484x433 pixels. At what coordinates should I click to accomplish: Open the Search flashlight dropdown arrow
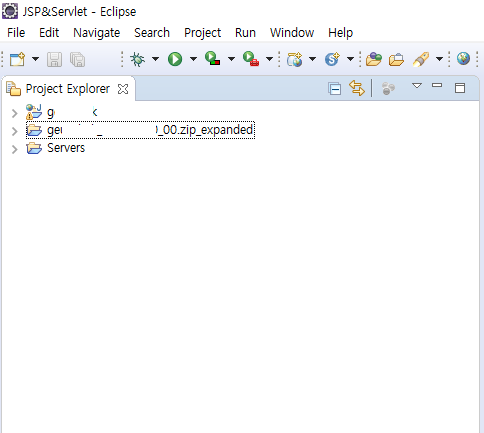pyautogui.click(x=440, y=59)
